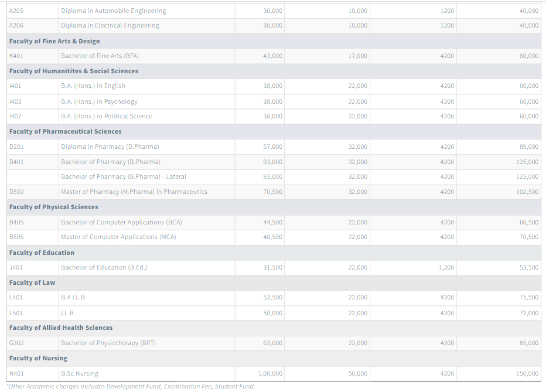Click B.A LL.B course name
The height and width of the screenshot is (392, 546).
(x=73, y=297)
